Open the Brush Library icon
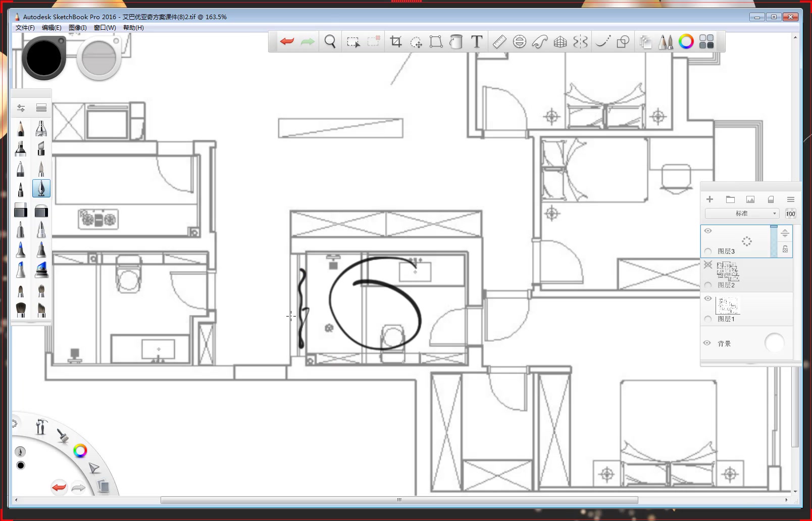Image resolution: width=812 pixels, height=521 pixels. point(41,108)
